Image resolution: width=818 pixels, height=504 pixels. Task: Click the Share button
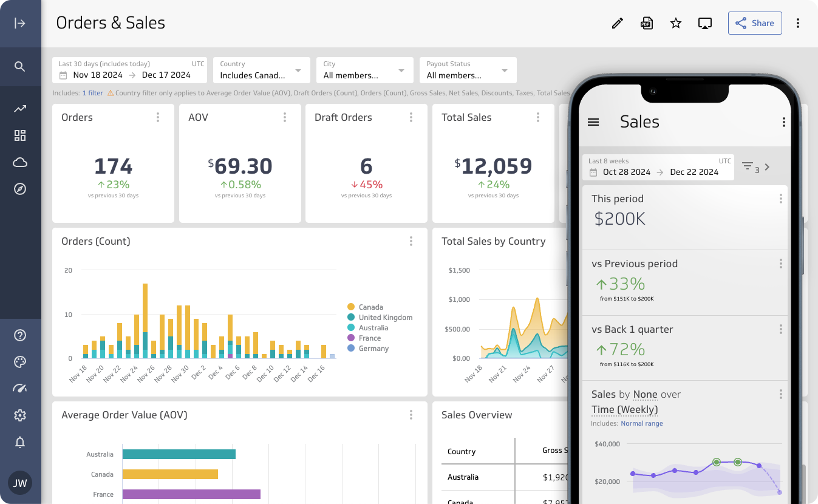click(754, 22)
